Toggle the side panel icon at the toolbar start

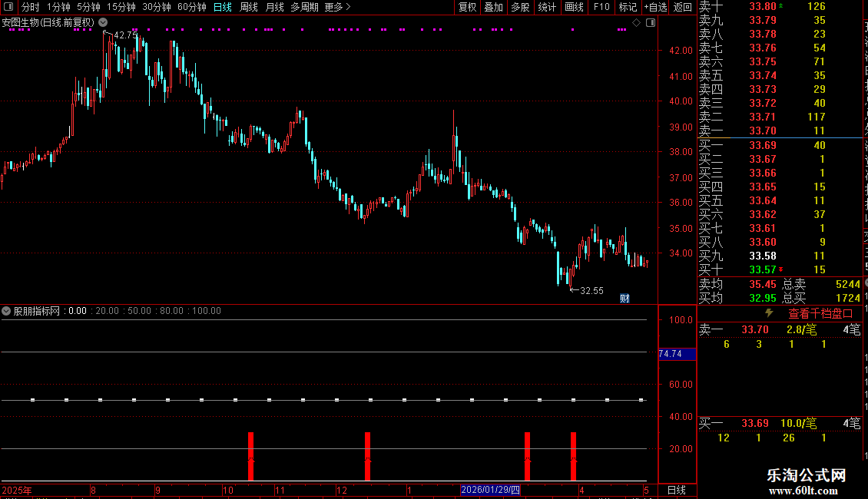(x=8, y=7)
